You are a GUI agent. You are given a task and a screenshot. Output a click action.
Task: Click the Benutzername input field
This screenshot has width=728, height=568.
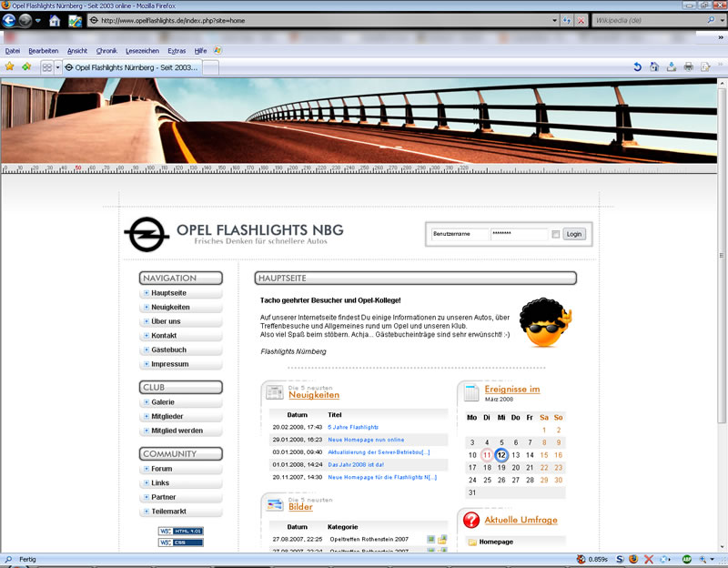point(460,234)
